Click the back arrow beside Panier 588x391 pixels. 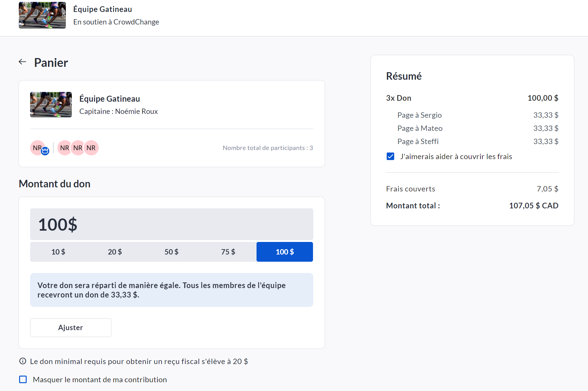[22, 62]
